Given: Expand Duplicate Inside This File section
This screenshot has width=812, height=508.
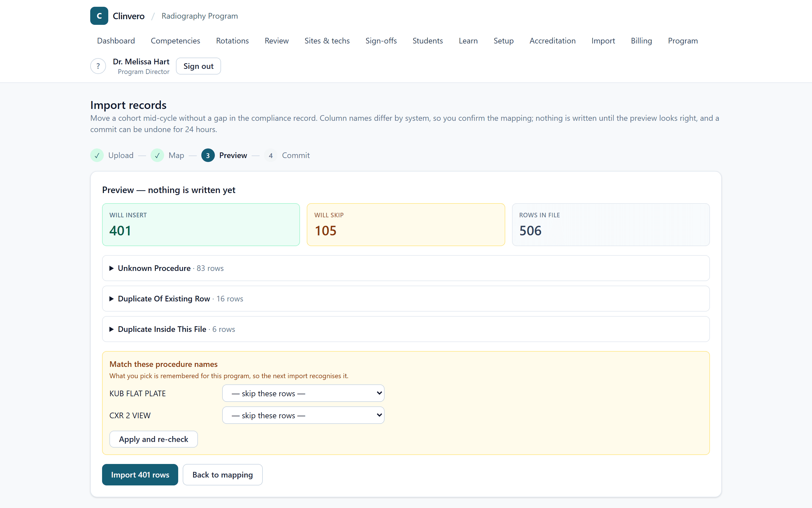Looking at the screenshot, I should click(x=406, y=329).
